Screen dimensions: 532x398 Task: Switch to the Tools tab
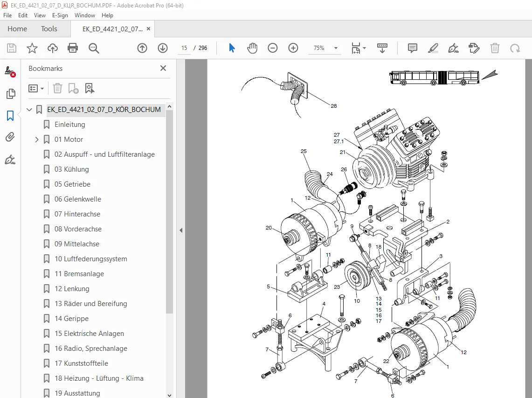click(x=49, y=29)
